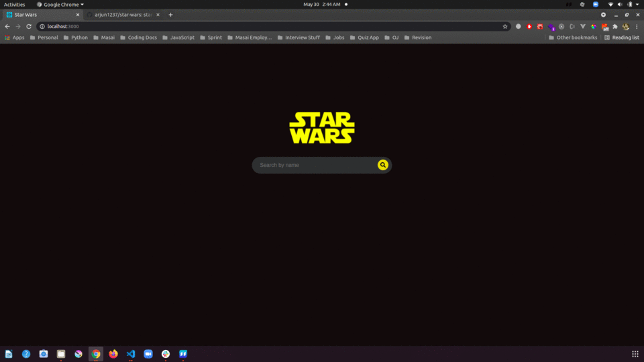Click the localhost:3000 address bar

point(273,26)
